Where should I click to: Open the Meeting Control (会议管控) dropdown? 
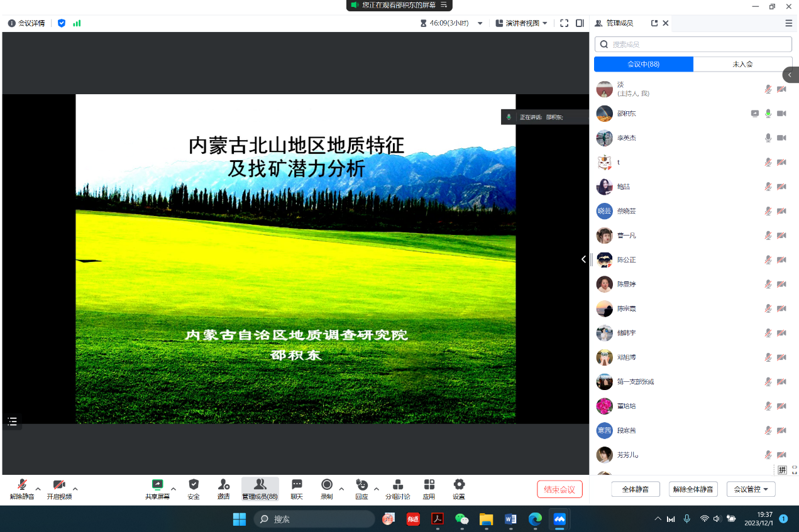click(x=751, y=489)
